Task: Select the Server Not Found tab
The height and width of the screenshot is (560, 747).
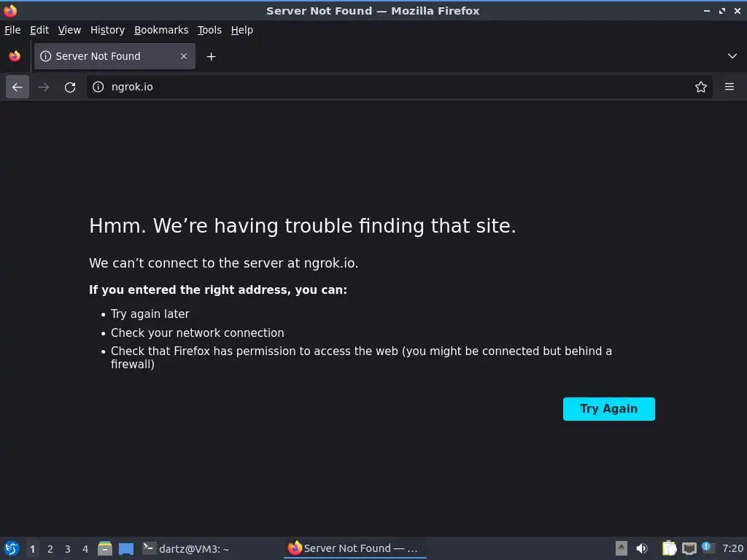Action: tap(115, 56)
